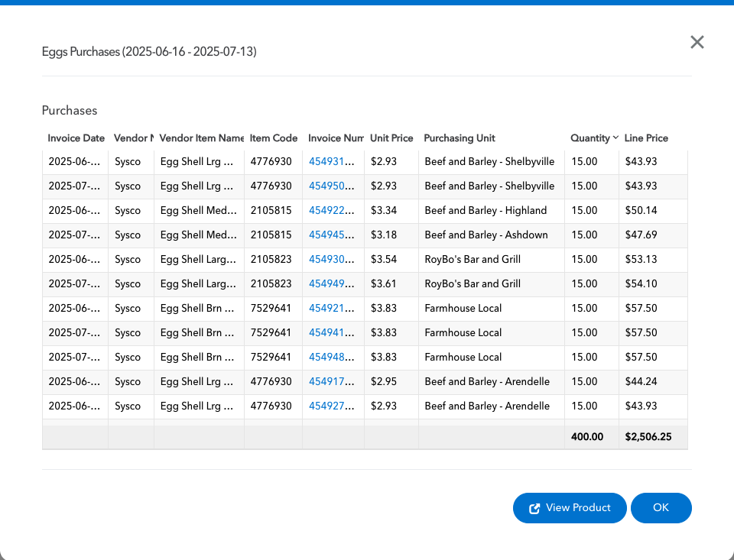Click the Vendor Item Name column header

pos(201,138)
